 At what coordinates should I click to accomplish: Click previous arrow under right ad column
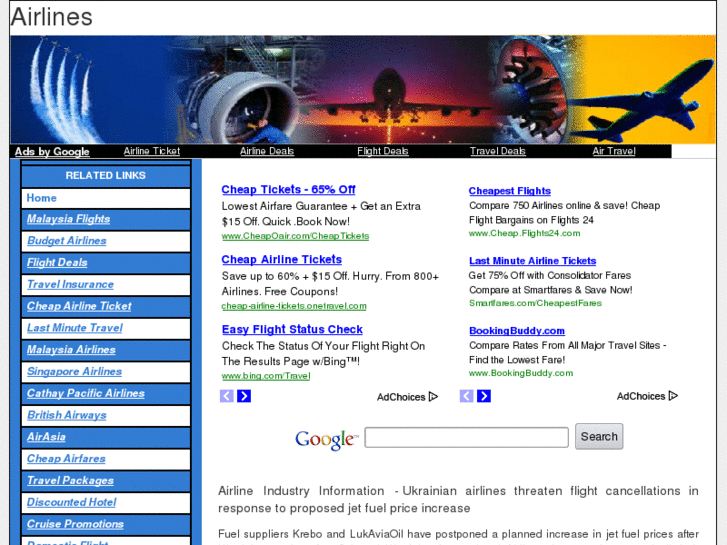pyautogui.click(x=466, y=396)
